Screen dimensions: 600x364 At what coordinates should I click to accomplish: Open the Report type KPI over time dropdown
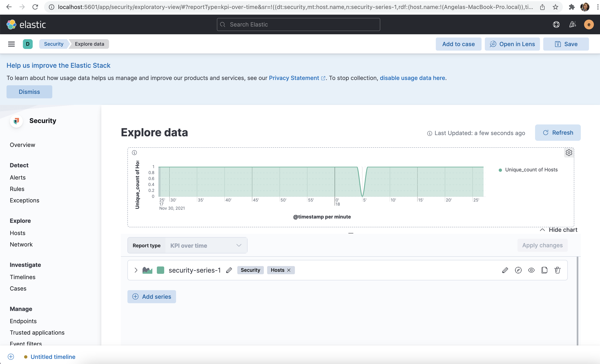coord(206,245)
